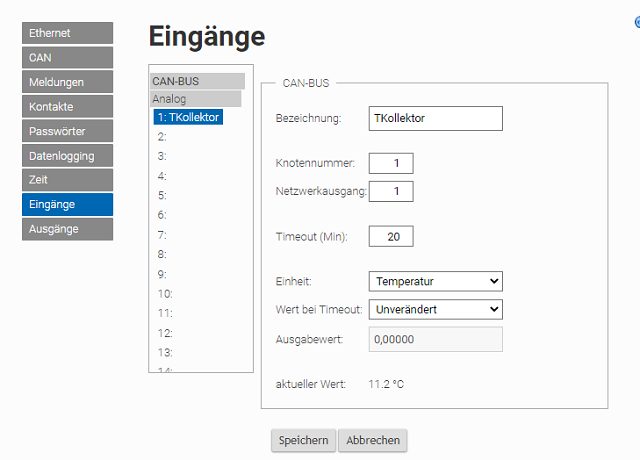Collapse the CAN-BUS list group
Screen dimensions: 640x460
point(198,81)
